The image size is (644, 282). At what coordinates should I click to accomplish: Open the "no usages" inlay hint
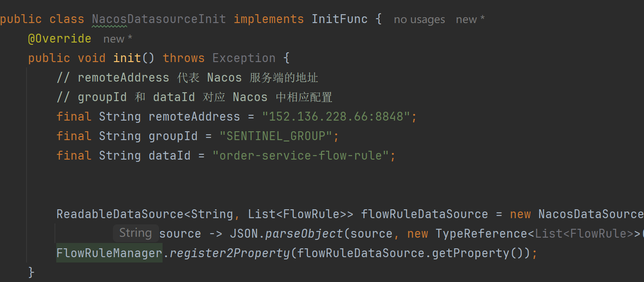click(x=419, y=20)
